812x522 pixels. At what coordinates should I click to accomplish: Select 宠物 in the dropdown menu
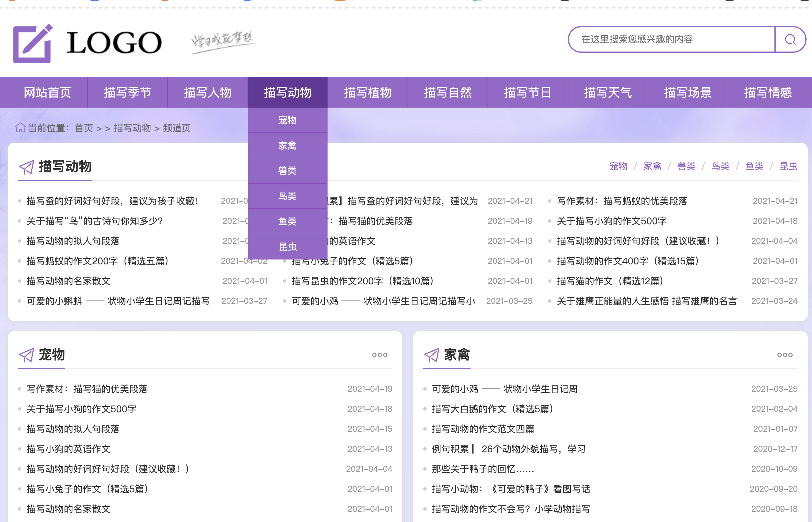coord(288,120)
